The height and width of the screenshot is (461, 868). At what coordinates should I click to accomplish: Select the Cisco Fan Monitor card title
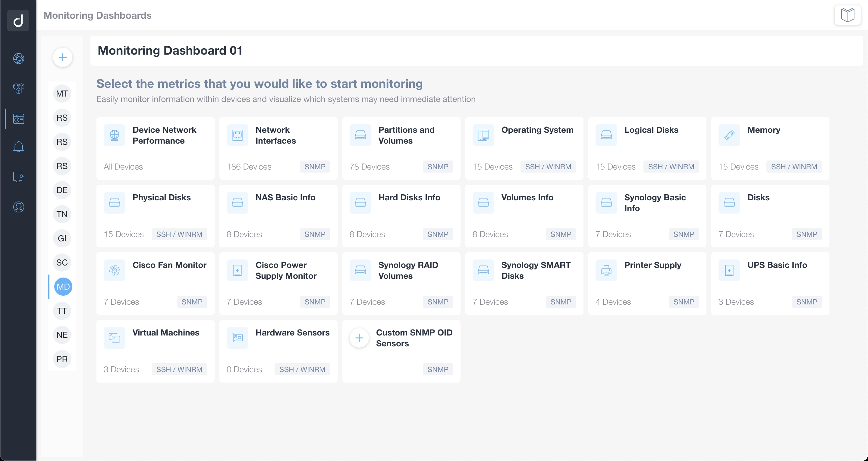pos(169,265)
